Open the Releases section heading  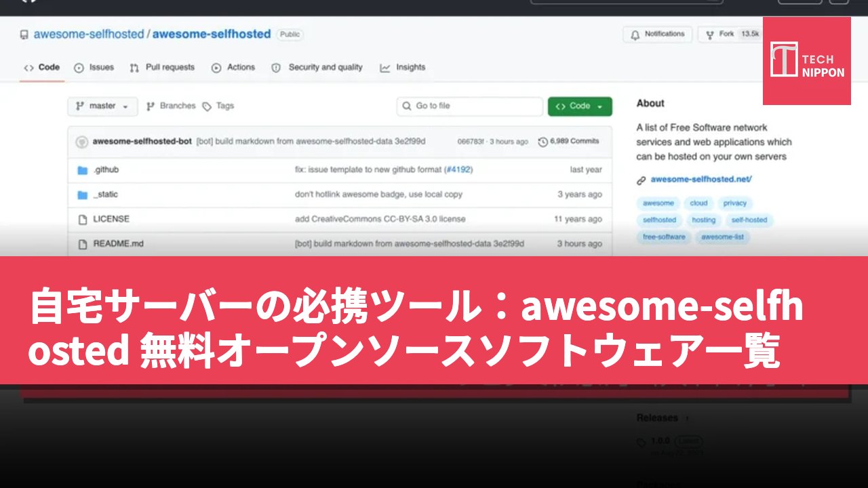click(657, 418)
